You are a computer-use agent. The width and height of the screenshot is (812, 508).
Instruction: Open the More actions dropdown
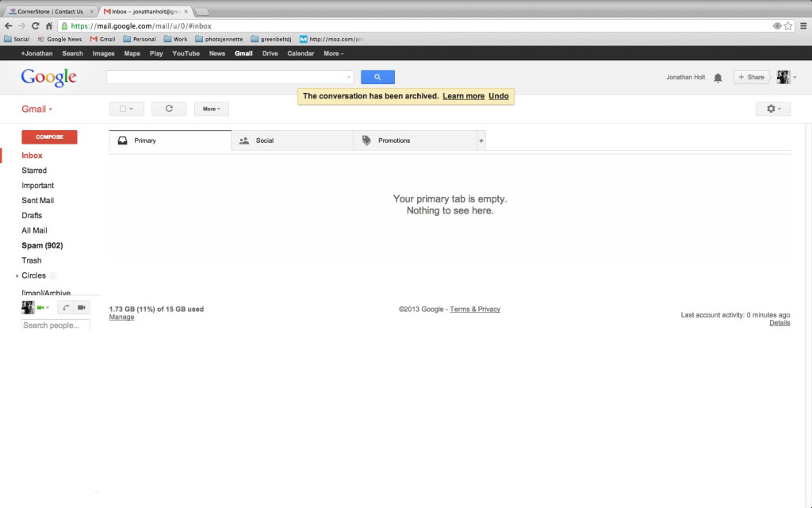pos(211,109)
